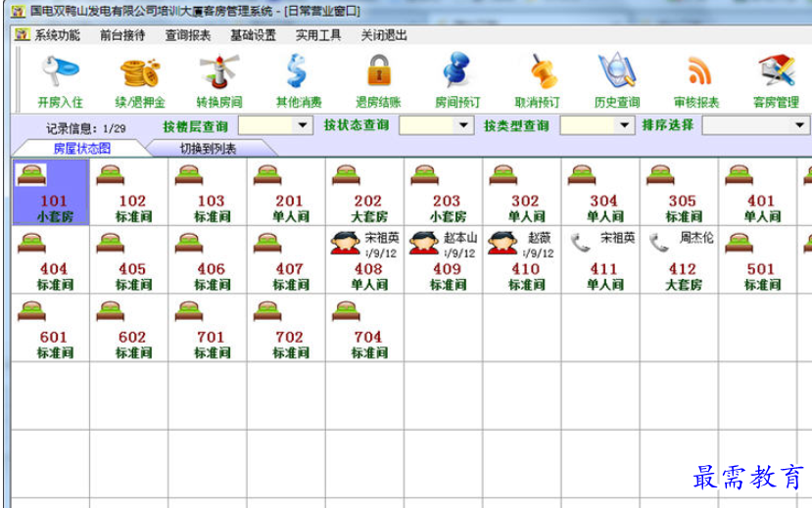
Task: Click the bed icon of room 201
Action: coord(267,175)
